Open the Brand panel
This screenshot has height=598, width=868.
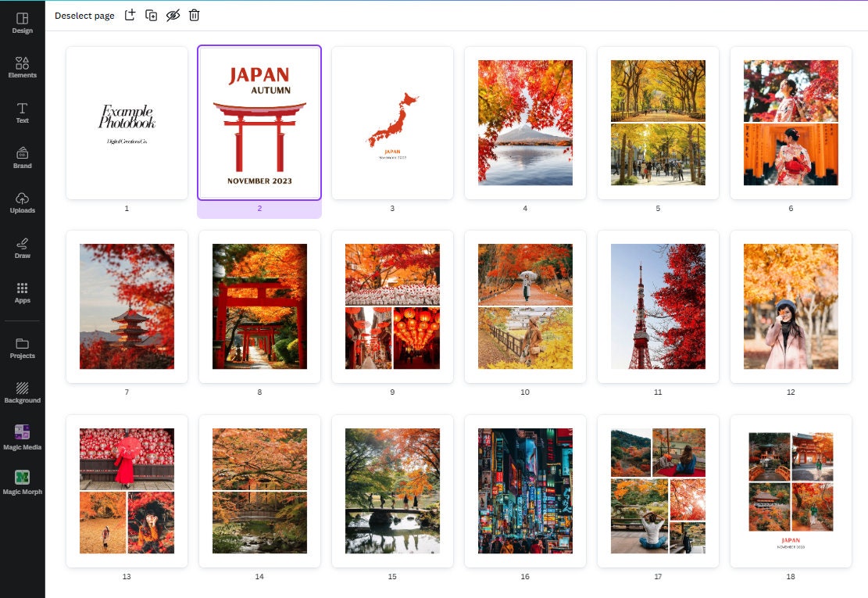click(23, 158)
